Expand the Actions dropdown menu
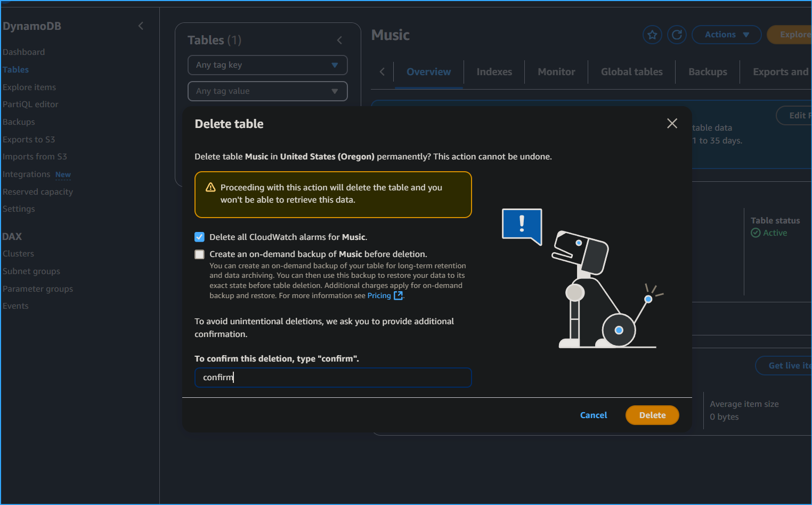 (x=726, y=35)
